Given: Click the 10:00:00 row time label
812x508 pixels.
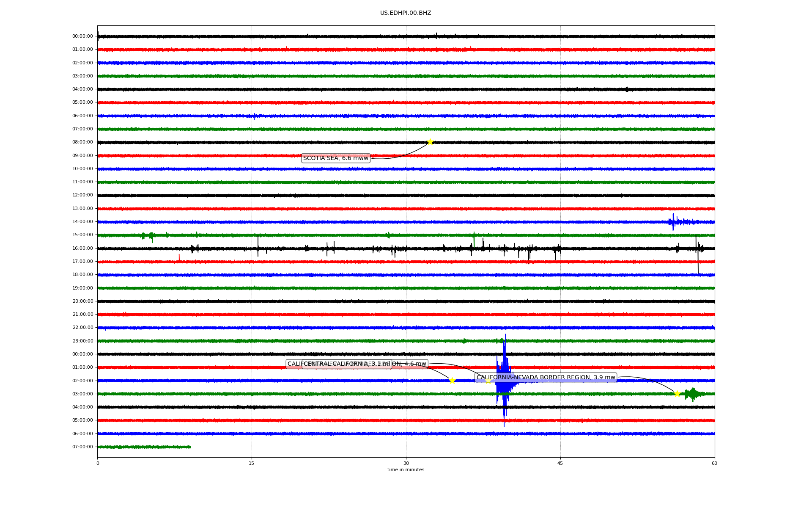Looking at the screenshot, I should (82, 169).
